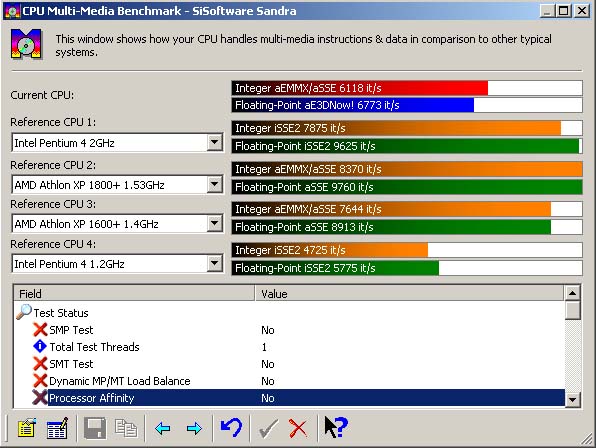Image resolution: width=596 pixels, height=448 pixels.
Task: Click the Field column header
Action: [134, 294]
